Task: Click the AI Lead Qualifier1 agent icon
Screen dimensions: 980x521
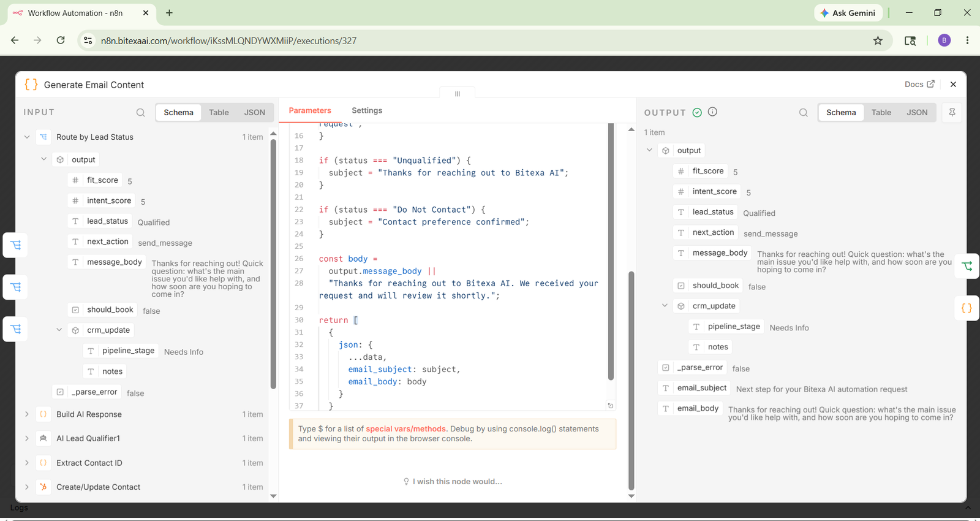Action: click(43, 438)
